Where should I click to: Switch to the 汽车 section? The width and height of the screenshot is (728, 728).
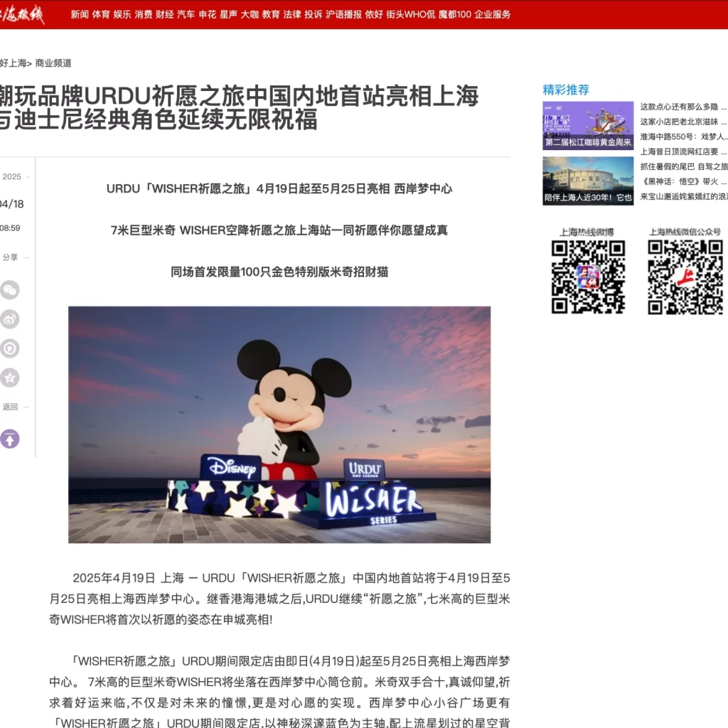[x=186, y=14]
